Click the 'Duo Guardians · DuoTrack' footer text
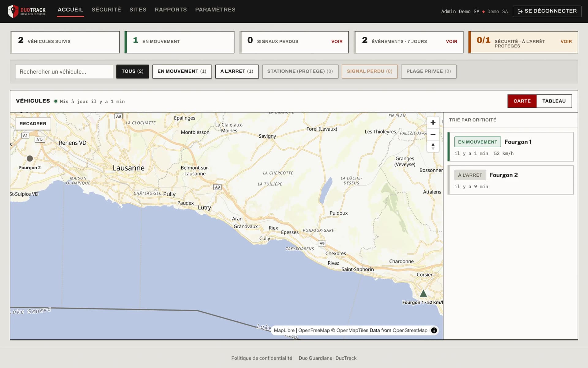 [328, 358]
